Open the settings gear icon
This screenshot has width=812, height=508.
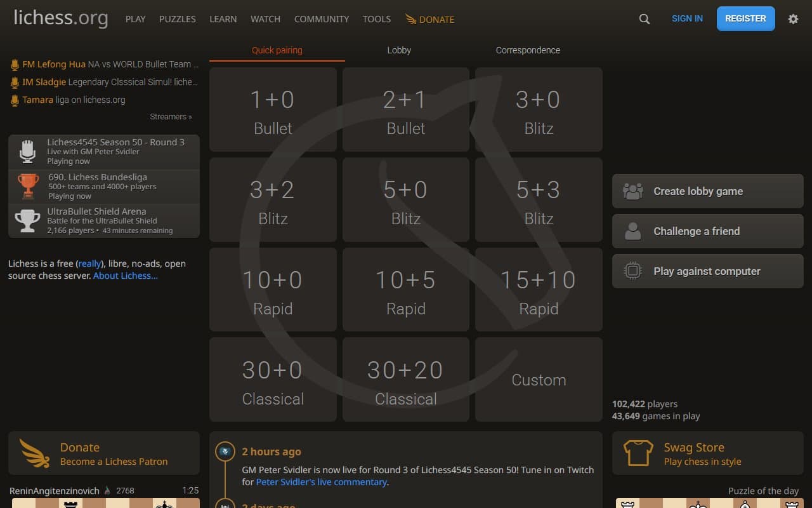click(793, 19)
